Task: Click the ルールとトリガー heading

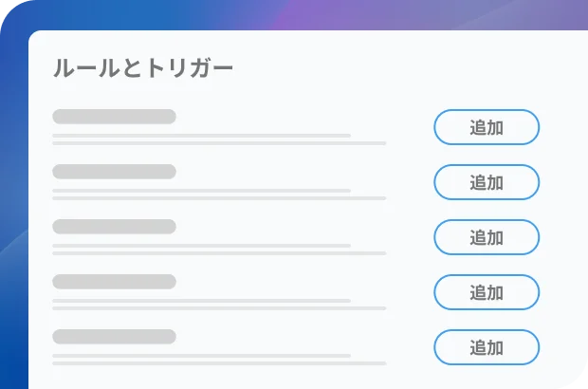Action: point(143,68)
